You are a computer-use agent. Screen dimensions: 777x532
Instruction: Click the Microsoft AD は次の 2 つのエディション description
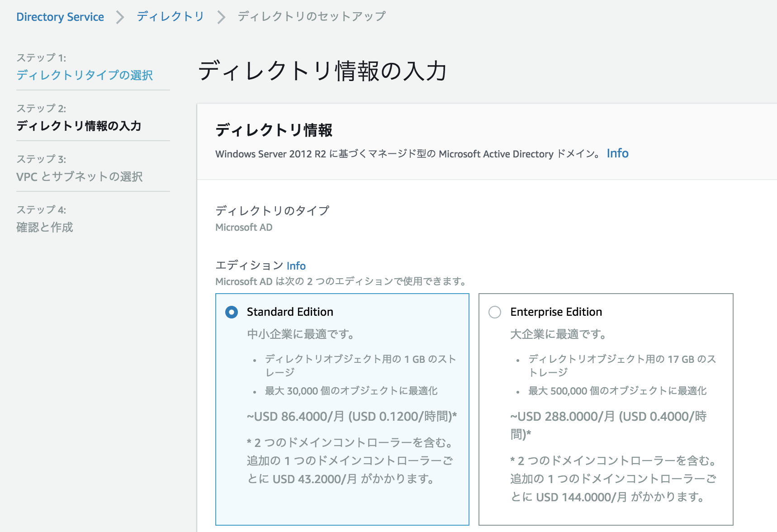pyautogui.click(x=341, y=281)
